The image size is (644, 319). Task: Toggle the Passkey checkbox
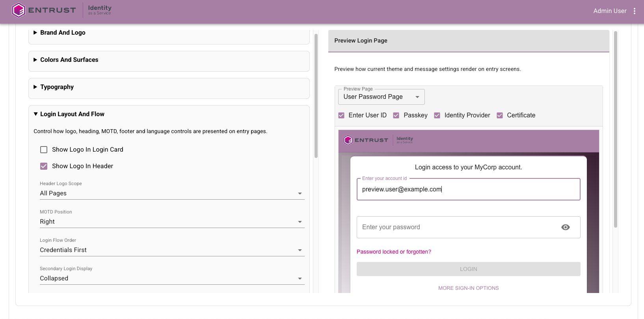pos(396,115)
